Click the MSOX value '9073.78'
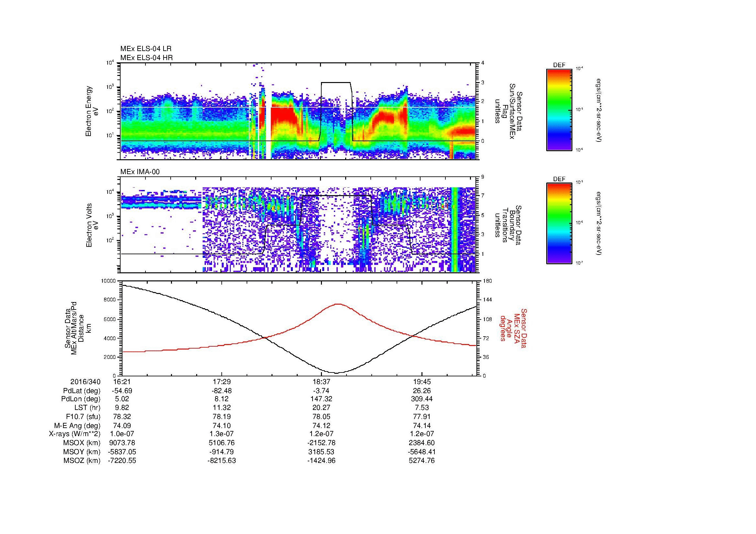Viewport: 756px width, 534px height. point(122,443)
